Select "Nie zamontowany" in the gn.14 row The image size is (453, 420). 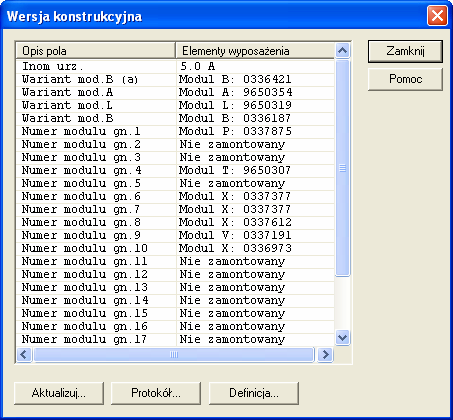point(255,300)
